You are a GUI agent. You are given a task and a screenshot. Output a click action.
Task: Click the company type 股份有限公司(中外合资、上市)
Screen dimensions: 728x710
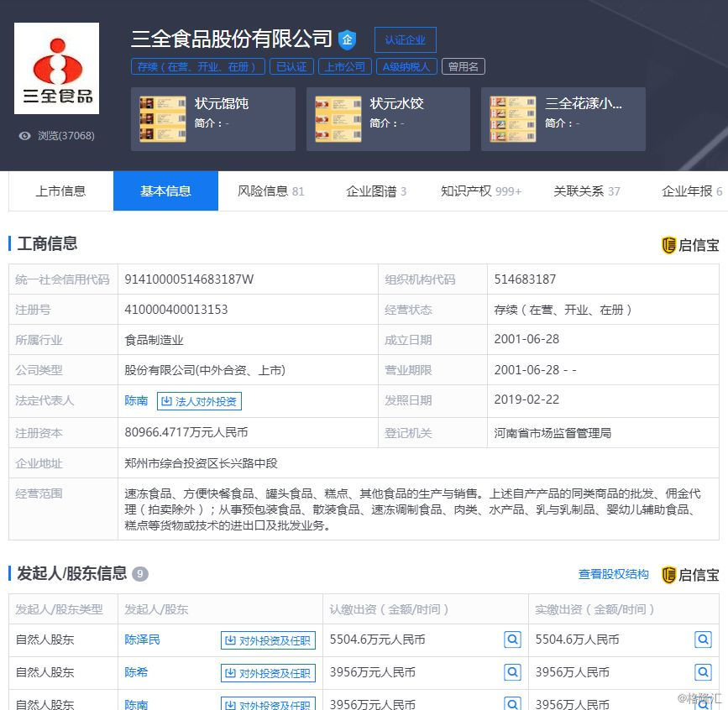point(205,370)
